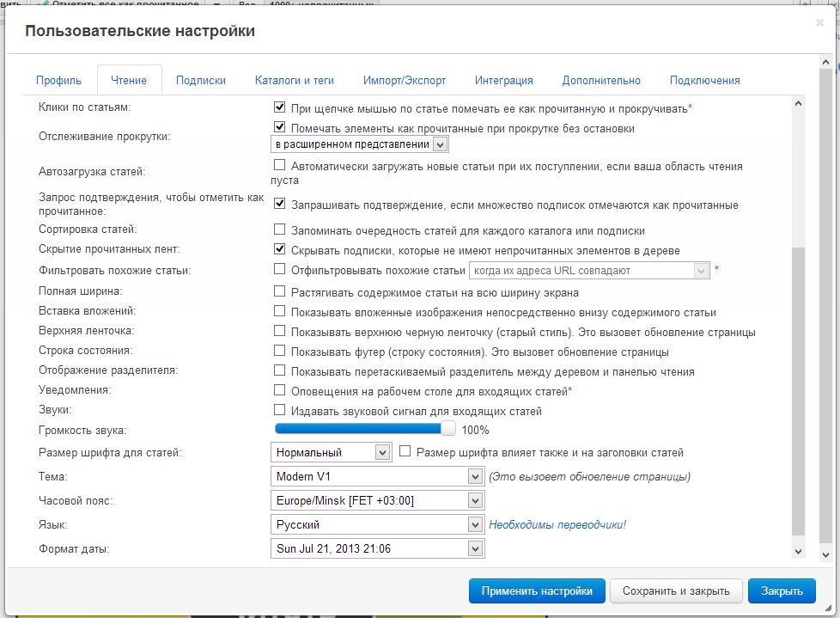Enable sound for incoming articles
840x618 pixels.
(280, 409)
